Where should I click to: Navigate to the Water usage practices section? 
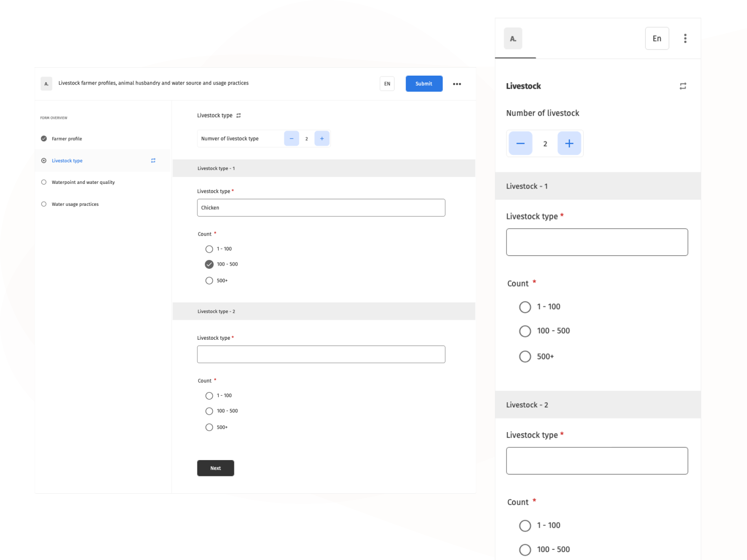pyautogui.click(x=75, y=204)
